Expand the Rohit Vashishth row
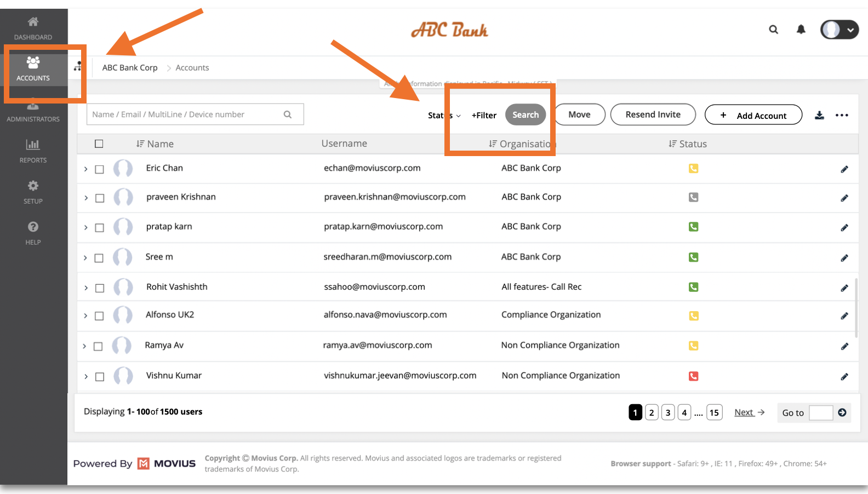Screen dimensions: 868x494 [85, 288]
